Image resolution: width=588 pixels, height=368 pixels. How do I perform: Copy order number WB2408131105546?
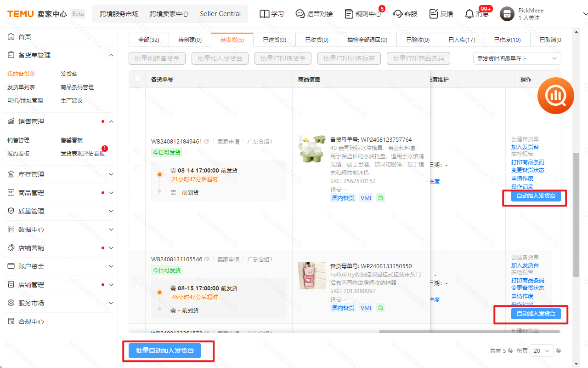pyautogui.click(x=207, y=259)
